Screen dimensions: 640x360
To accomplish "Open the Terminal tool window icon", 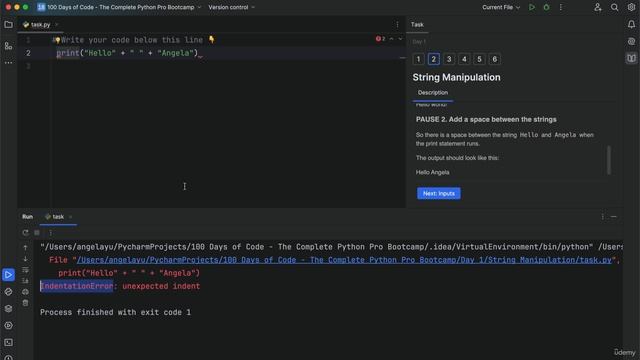I will tap(8, 342).
